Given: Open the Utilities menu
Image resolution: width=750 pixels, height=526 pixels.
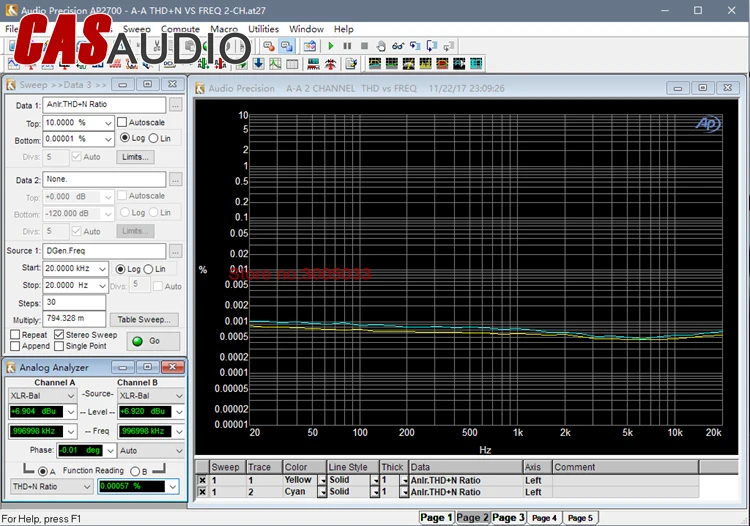Looking at the screenshot, I should point(263,29).
